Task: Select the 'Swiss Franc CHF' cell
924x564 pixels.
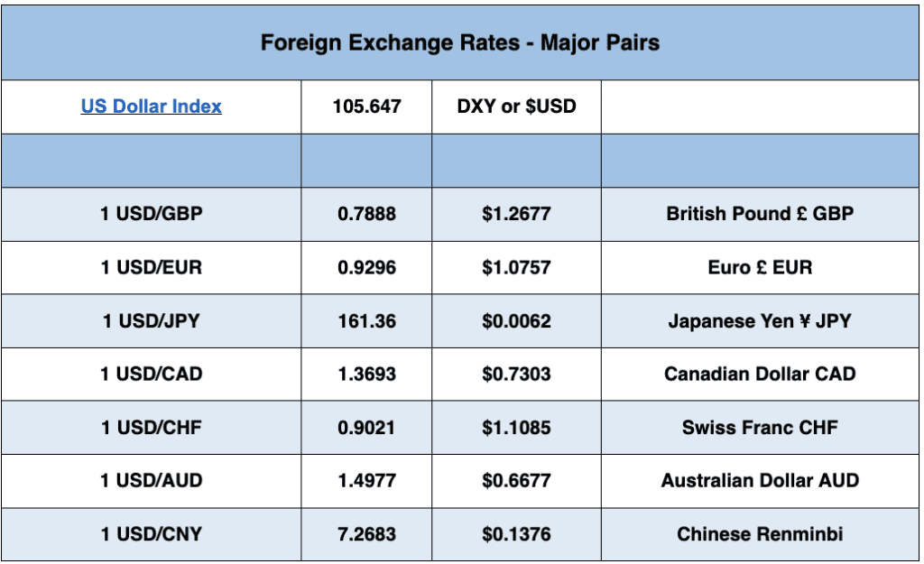Action: point(760,427)
